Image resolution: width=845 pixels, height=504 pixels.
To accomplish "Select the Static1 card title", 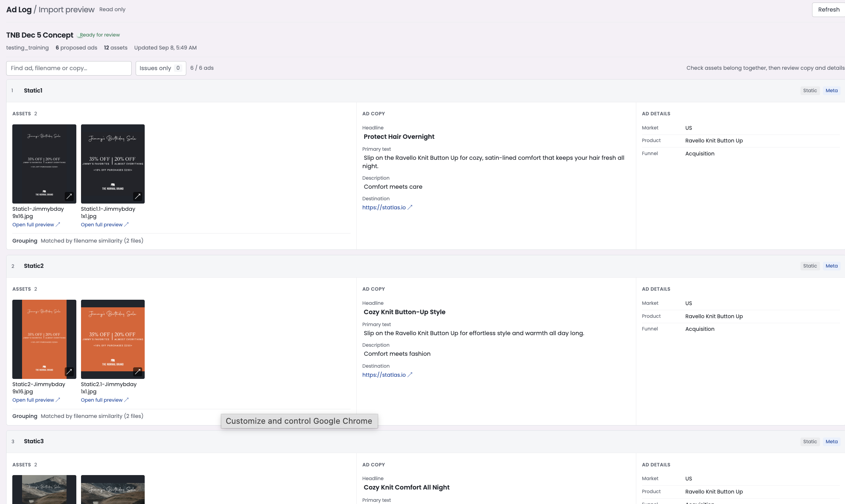I will [33, 91].
